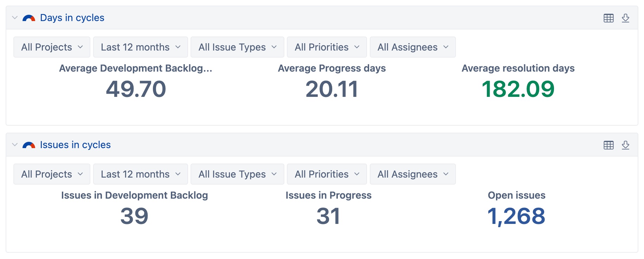The height and width of the screenshot is (259, 644).
Task: Download Days in cycles report
Action: click(x=625, y=18)
